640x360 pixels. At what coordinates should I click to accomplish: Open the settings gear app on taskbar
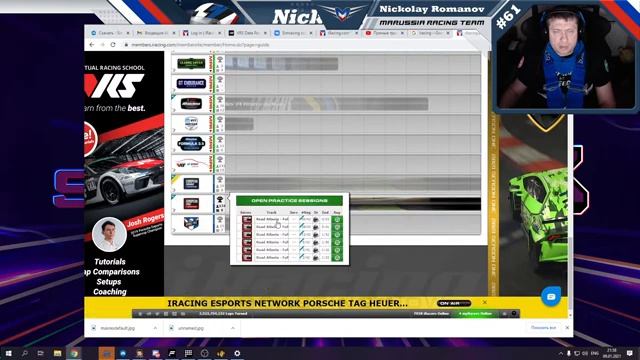click(x=237, y=353)
